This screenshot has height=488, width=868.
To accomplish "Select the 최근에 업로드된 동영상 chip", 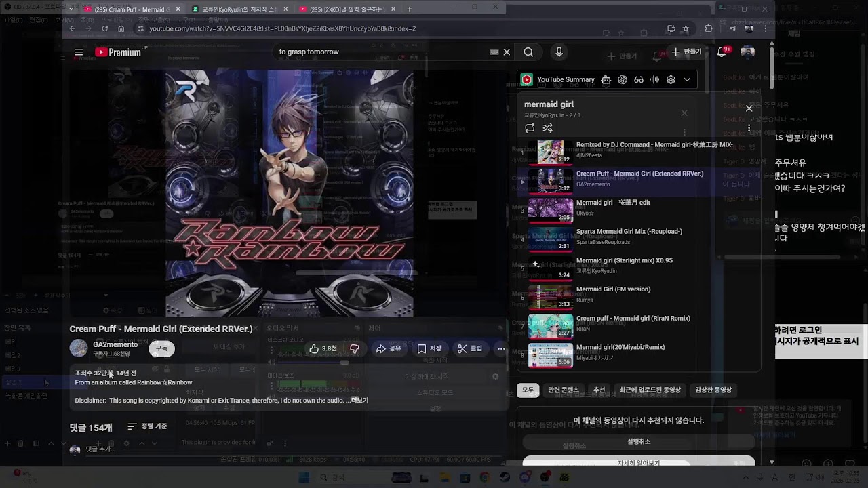I will click(650, 390).
